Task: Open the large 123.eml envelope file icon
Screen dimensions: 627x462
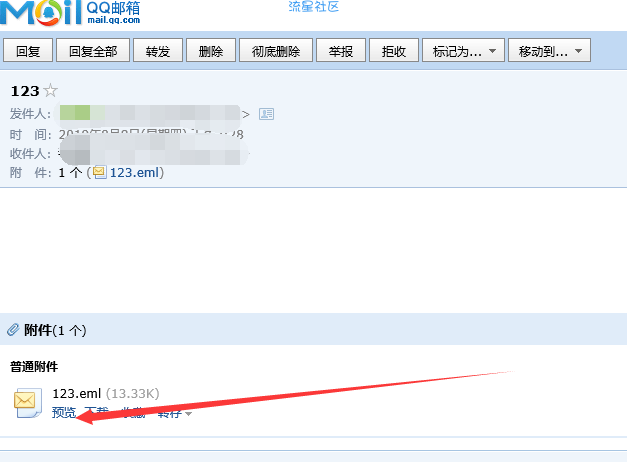Action: click(28, 402)
